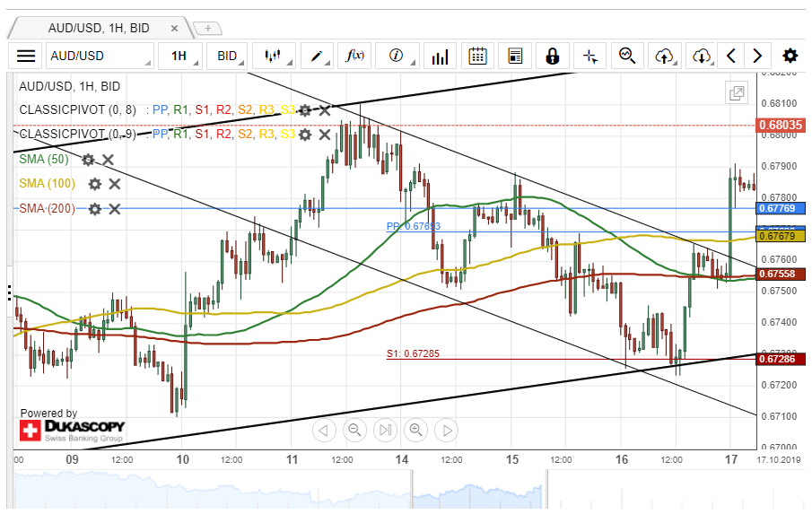Change the 1H timeframe selector
This screenshot has width=812, height=514.
click(x=179, y=56)
